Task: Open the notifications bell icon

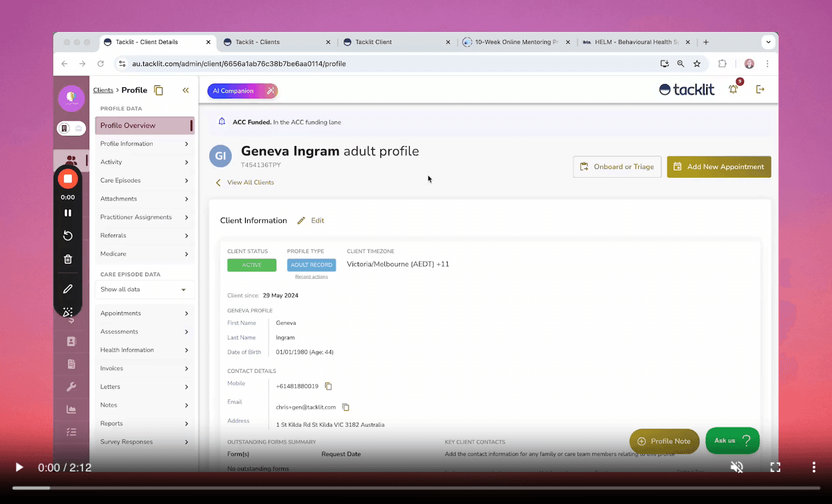Action: (x=733, y=89)
